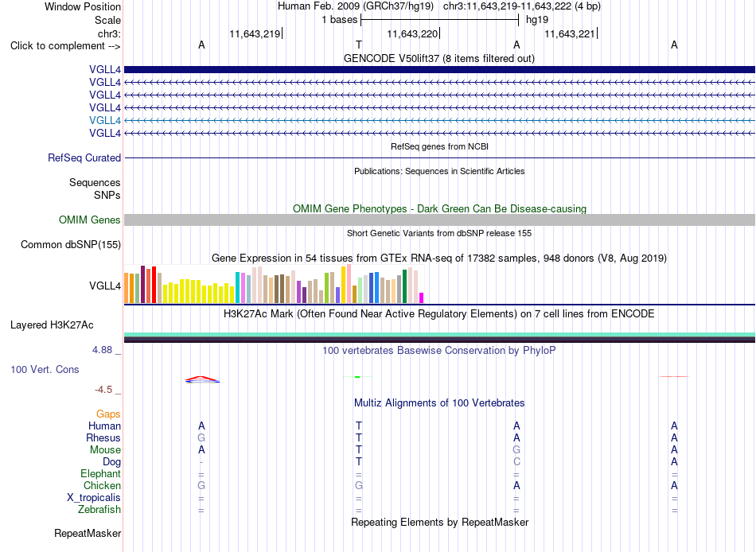This screenshot has width=756, height=552.
Task: Select the 'Mouse' species label
Action: tap(105, 450)
